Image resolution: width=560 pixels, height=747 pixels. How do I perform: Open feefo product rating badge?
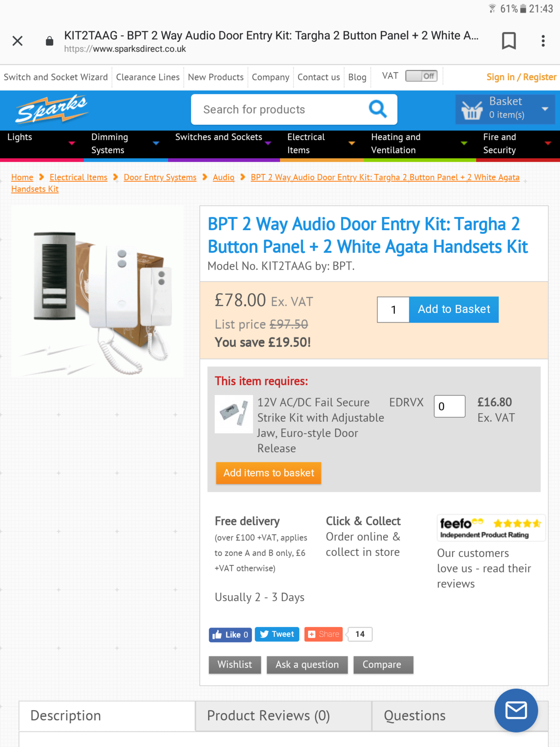click(x=491, y=528)
